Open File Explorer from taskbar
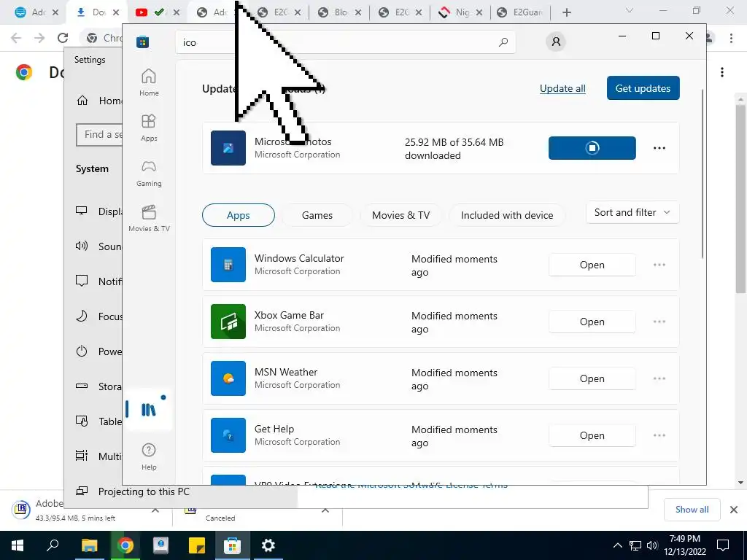This screenshot has height=560, width=747. click(x=89, y=545)
